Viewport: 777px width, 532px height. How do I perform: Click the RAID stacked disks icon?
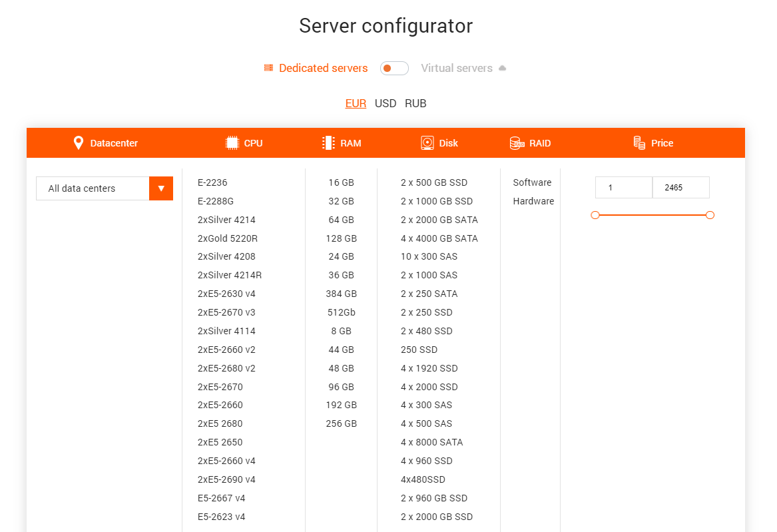[517, 142]
